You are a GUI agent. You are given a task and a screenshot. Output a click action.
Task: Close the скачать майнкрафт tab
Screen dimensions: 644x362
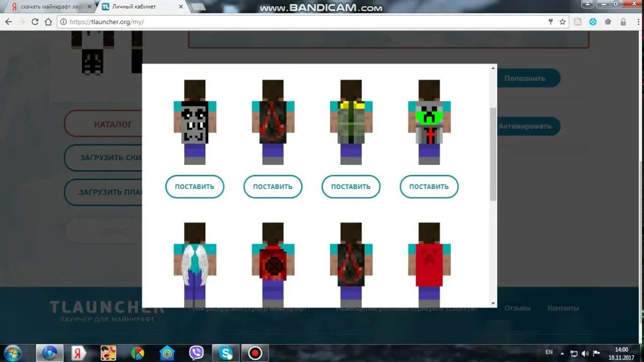pos(90,7)
